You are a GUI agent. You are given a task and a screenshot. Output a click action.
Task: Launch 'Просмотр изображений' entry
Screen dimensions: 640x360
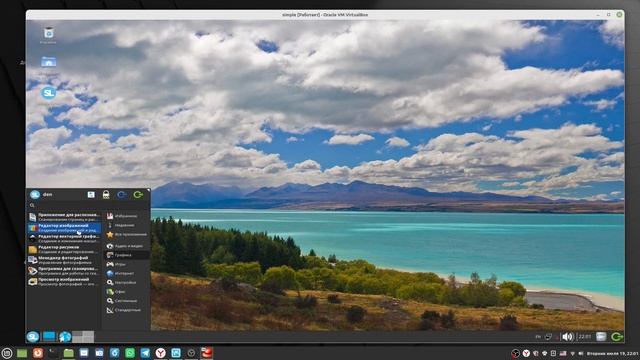(x=64, y=282)
